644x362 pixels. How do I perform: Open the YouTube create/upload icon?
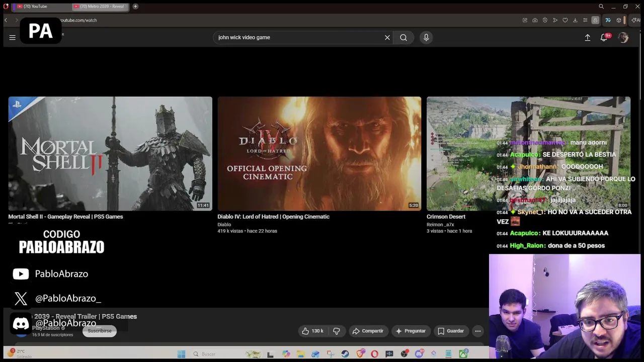point(587,37)
